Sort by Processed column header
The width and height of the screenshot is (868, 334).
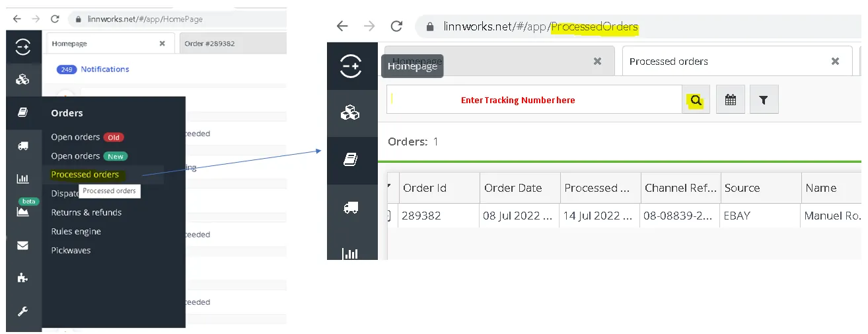point(600,188)
